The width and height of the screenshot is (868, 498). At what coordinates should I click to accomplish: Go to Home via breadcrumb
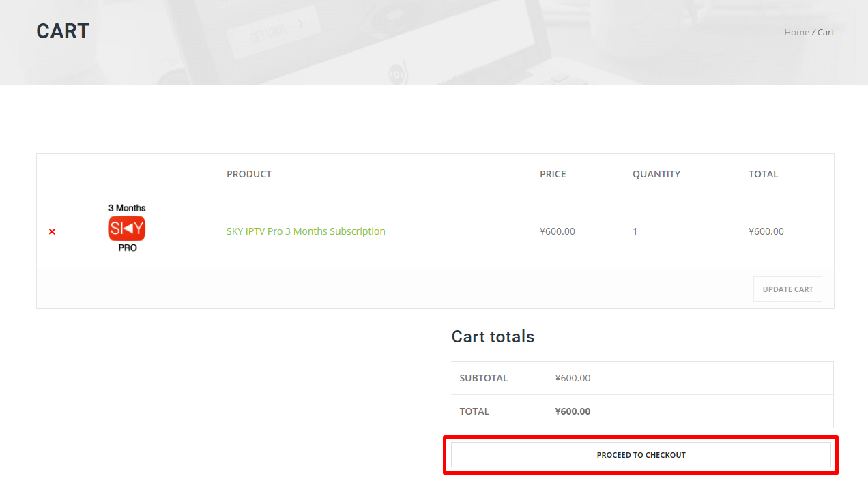(796, 32)
